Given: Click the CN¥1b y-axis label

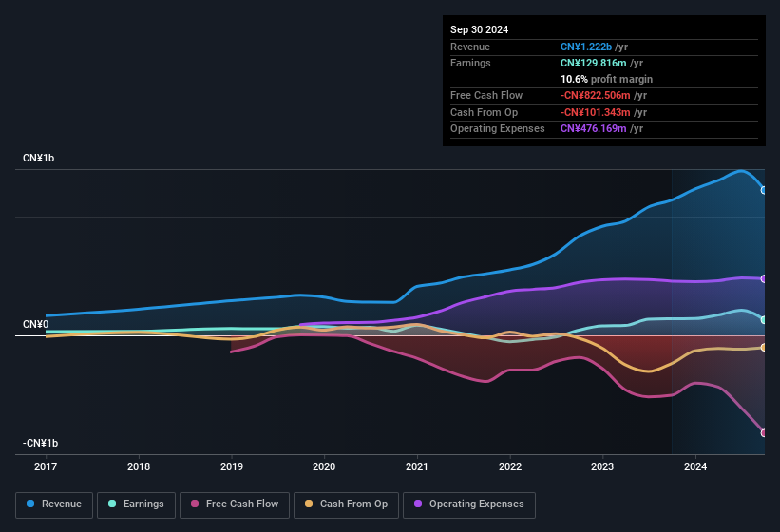Looking at the screenshot, I should pyautogui.click(x=38, y=158).
